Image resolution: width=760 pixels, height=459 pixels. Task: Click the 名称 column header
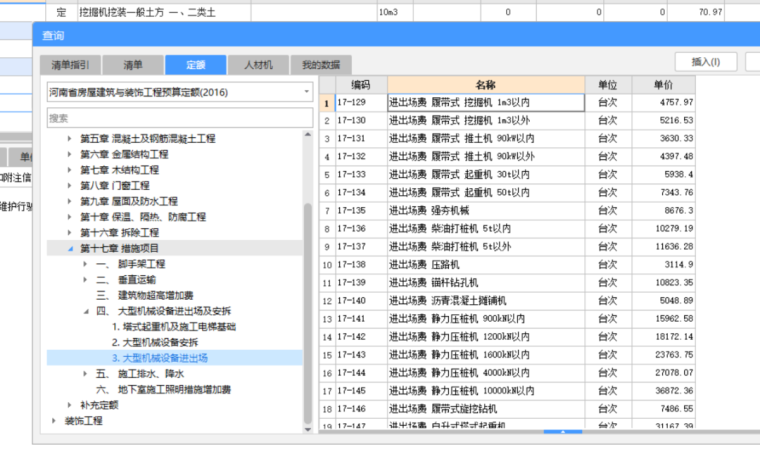[485, 85]
